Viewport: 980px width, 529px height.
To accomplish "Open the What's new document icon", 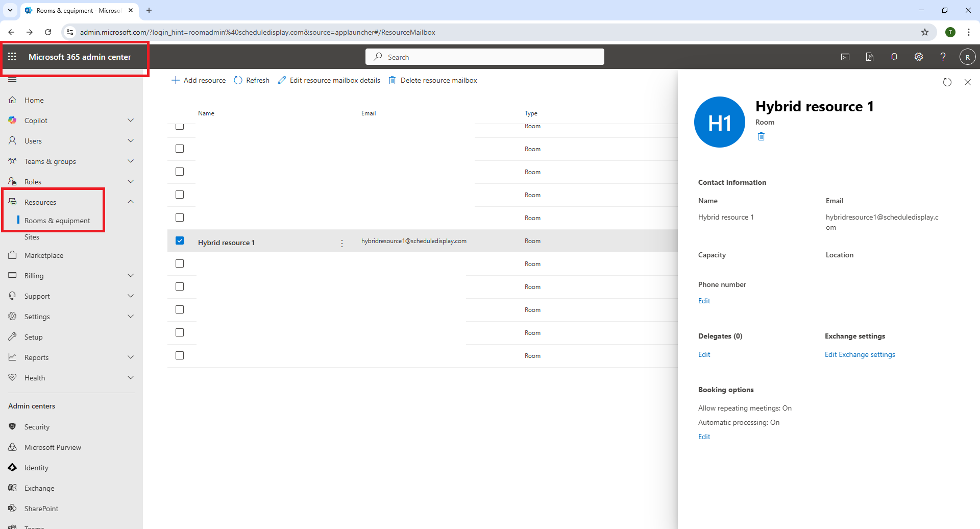I will click(870, 57).
